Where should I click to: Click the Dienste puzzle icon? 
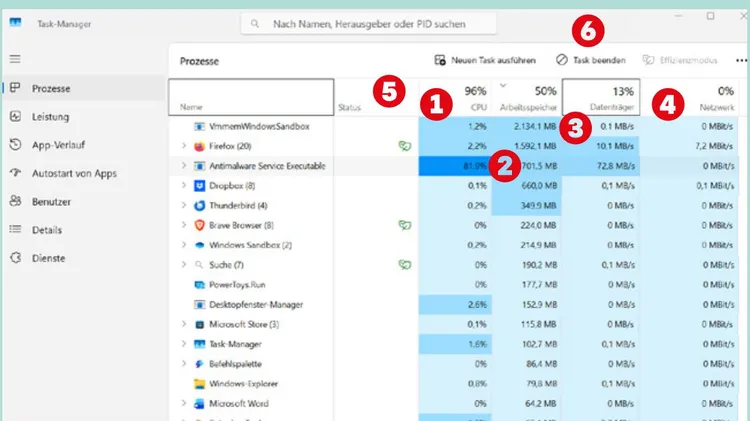(x=15, y=257)
